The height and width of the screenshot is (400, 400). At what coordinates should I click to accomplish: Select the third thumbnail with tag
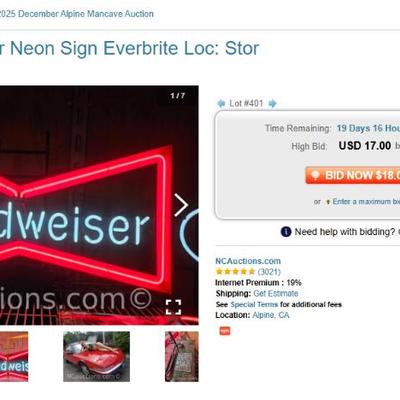(182, 357)
